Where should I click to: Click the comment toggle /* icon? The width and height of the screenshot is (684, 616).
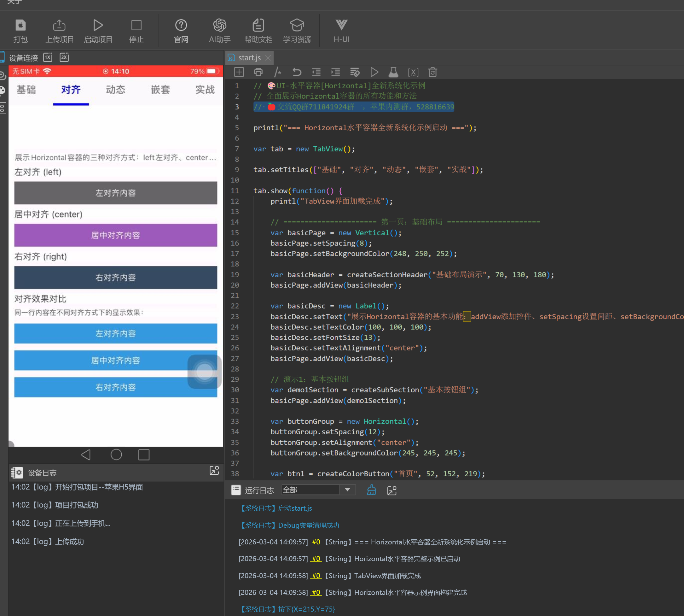(x=277, y=72)
